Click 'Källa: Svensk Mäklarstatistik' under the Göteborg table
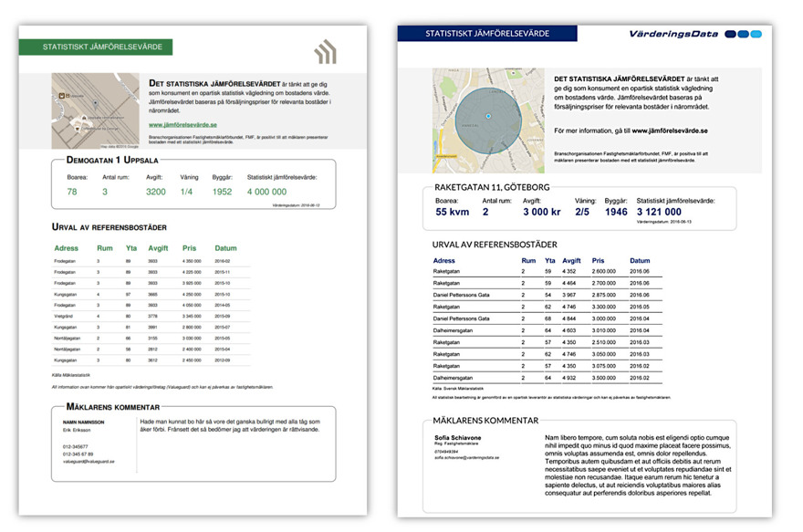The width and height of the screenshot is (803, 532). (458, 389)
